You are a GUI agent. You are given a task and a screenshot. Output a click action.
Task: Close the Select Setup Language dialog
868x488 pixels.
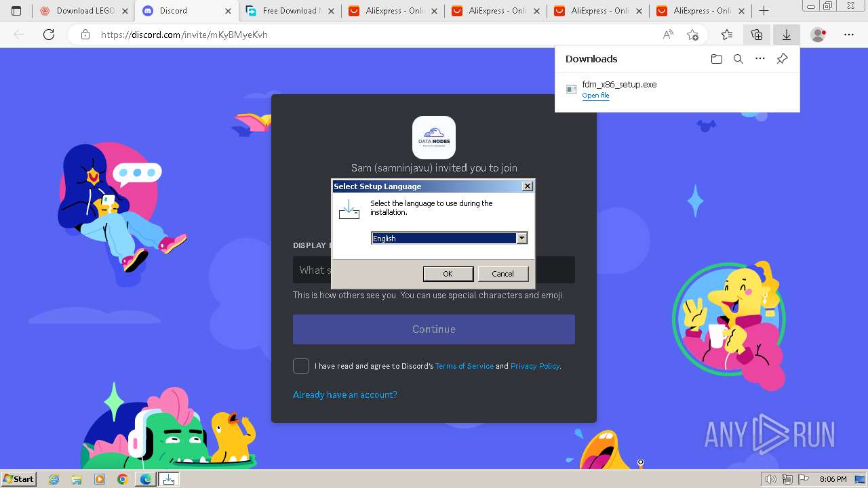pos(528,186)
